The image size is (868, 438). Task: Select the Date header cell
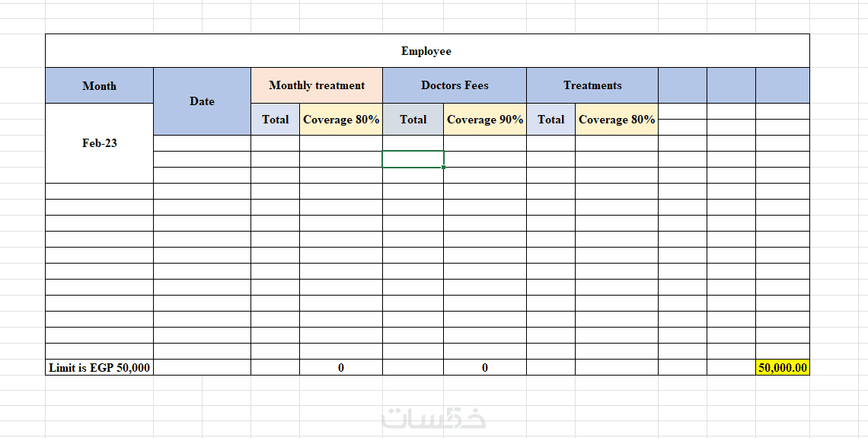[x=202, y=101]
